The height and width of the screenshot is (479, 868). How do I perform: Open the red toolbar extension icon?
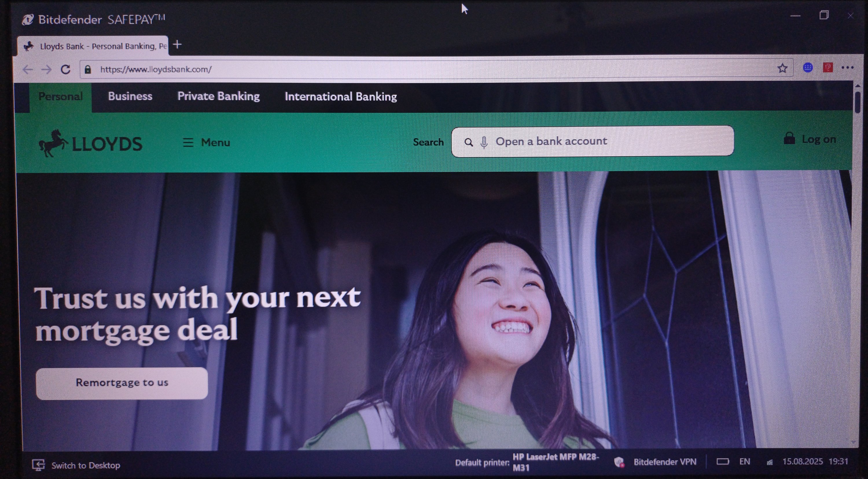click(828, 67)
